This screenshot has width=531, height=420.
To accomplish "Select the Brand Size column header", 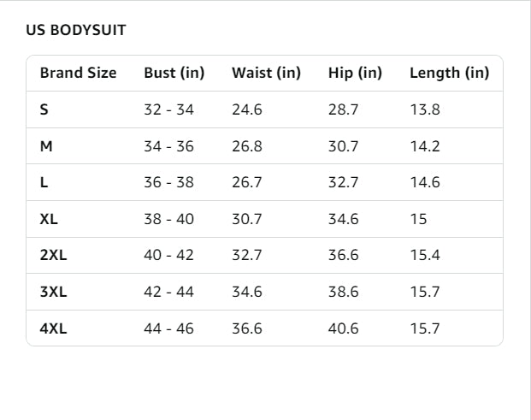I will tap(78, 73).
